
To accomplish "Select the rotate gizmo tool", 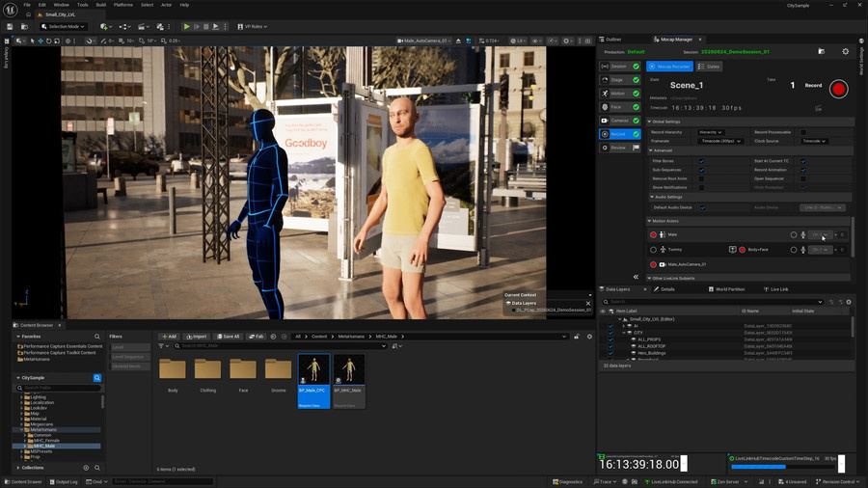I will [49, 41].
